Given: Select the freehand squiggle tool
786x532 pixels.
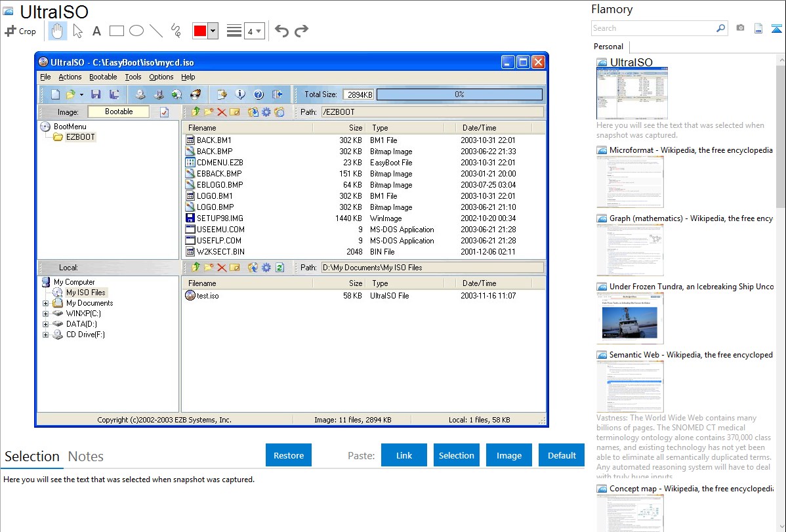Looking at the screenshot, I should [x=176, y=31].
